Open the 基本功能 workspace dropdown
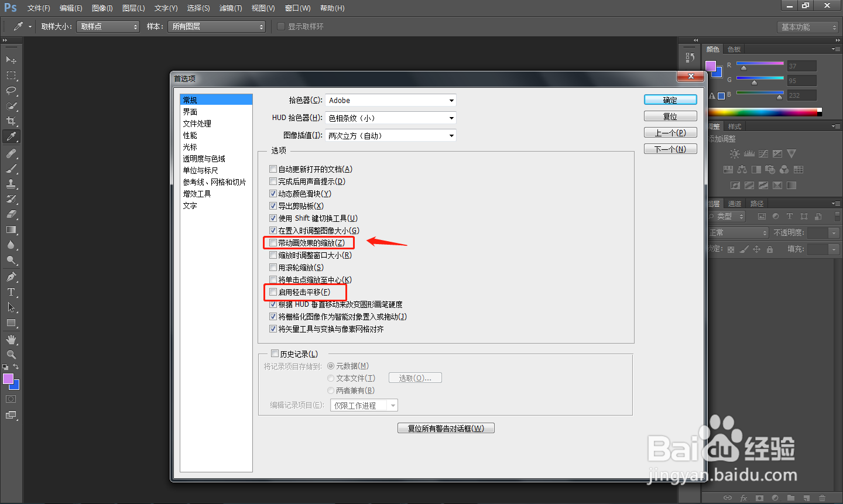The image size is (843, 504). (x=808, y=27)
